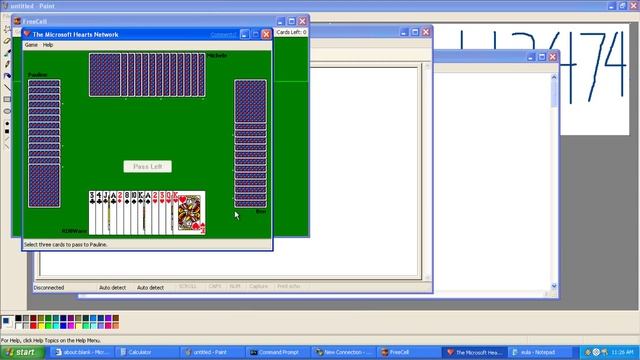Click the Hearts window title icon
640x360 pixels.
[x=27, y=34]
